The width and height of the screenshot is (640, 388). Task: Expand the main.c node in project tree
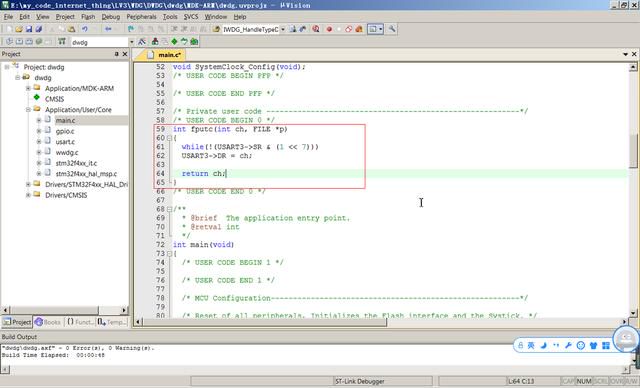tap(39, 120)
